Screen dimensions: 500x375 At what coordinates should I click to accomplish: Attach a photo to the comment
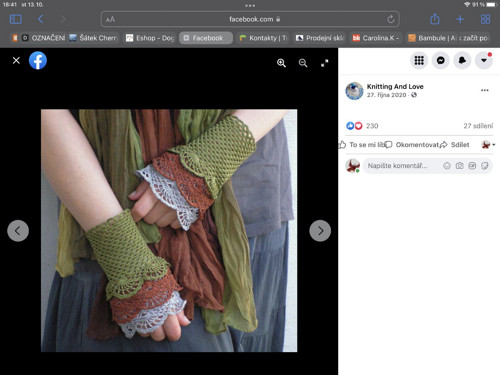[x=459, y=166]
